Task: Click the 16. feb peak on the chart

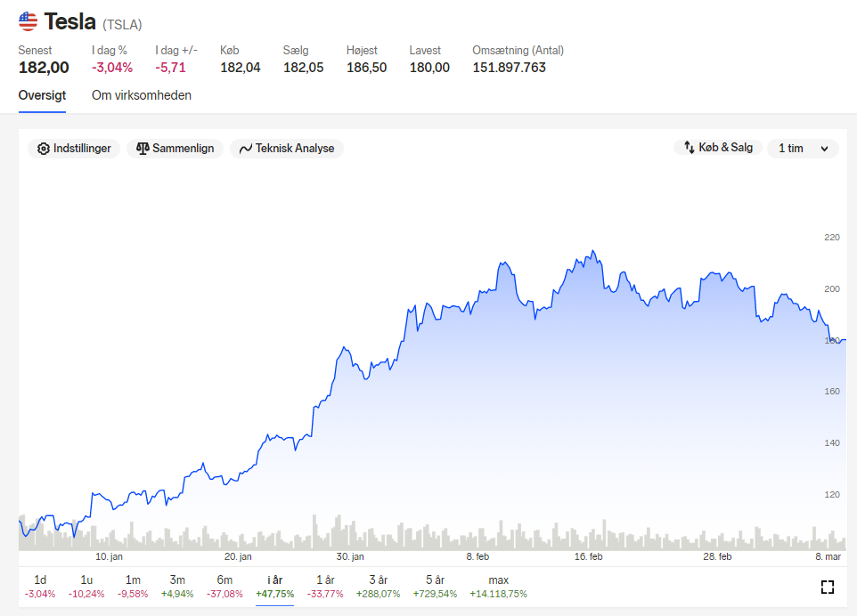Action: coord(593,251)
